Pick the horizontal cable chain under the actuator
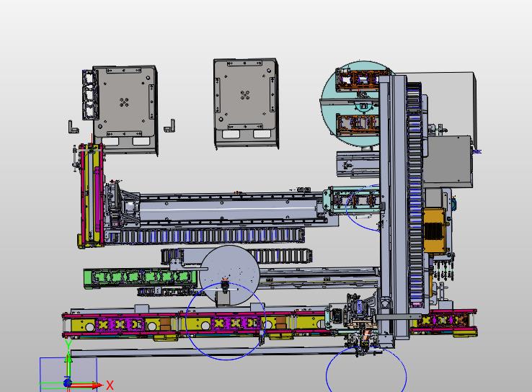The width and height of the screenshot is (532, 392). point(205,236)
